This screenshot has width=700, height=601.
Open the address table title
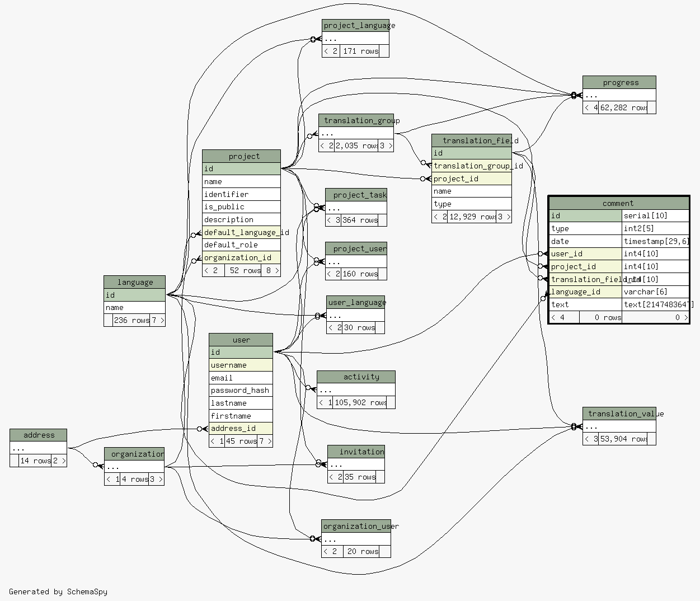[x=38, y=435]
